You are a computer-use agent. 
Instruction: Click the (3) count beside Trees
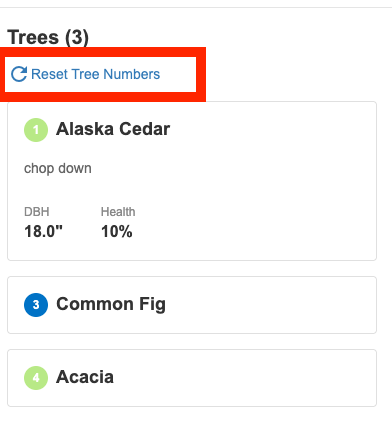[x=77, y=37]
